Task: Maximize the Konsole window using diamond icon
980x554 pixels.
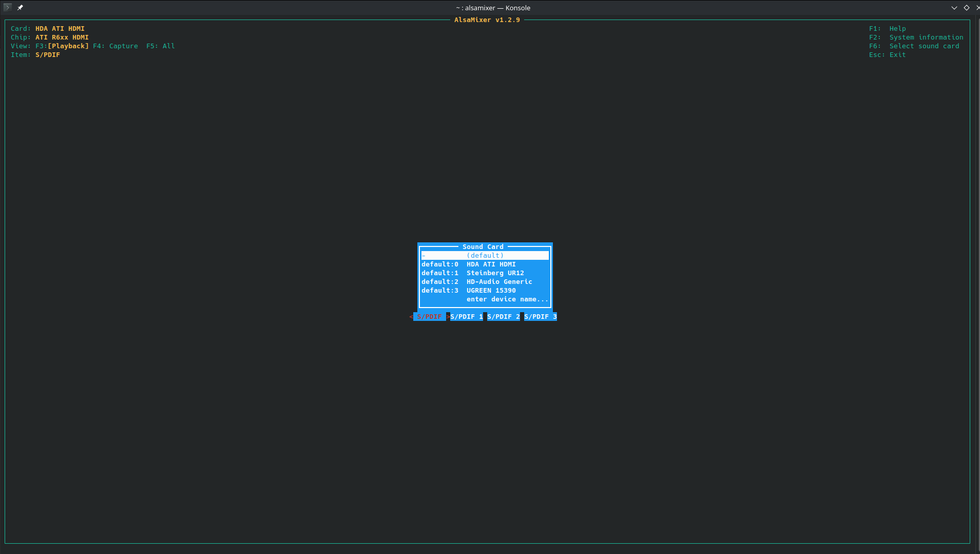Action: click(x=966, y=8)
